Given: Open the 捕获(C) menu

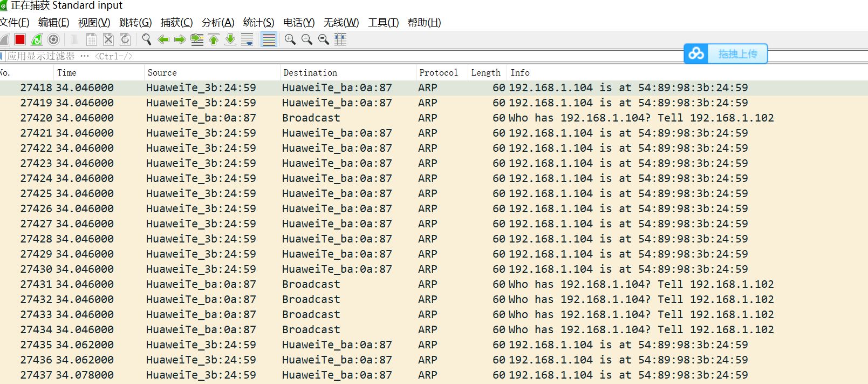Looking at the screenshot, I should (x=177, y=23).
